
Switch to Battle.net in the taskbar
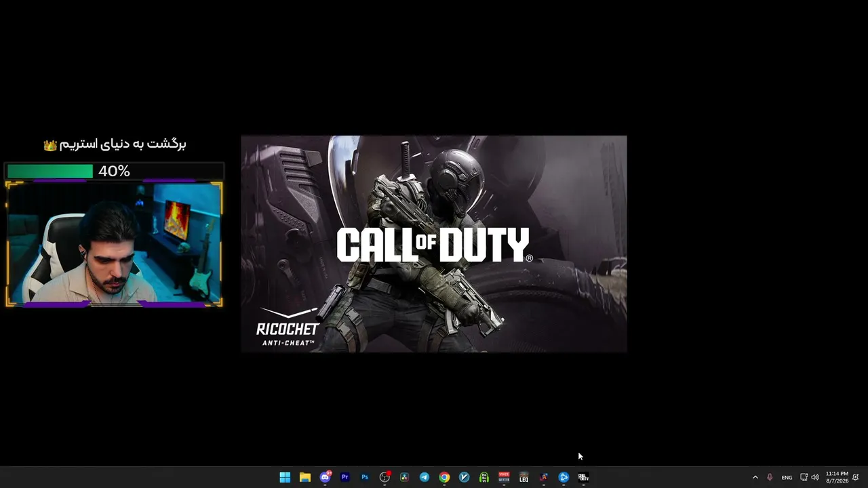point(564,477)
